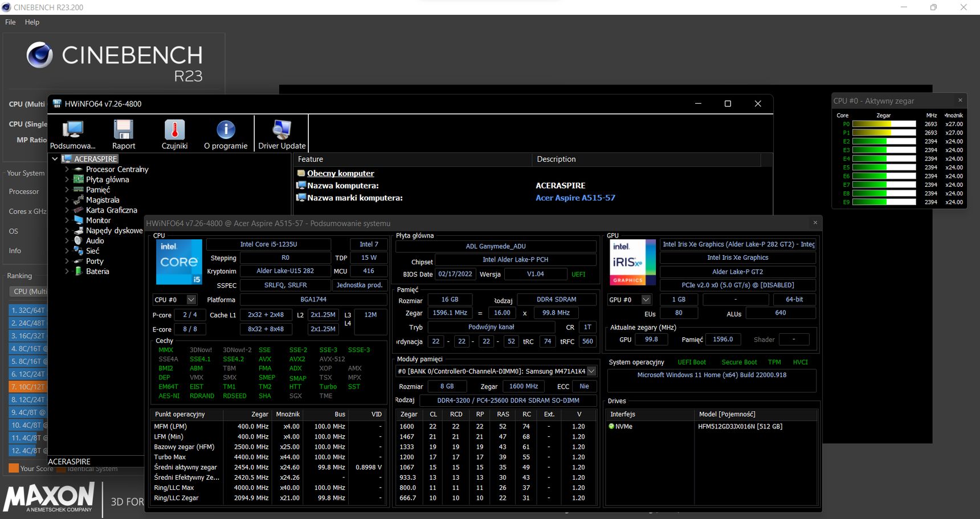The height and width of the screenshot is (519, 980).
Task: Click the Description column header
Action: click(x=646, y=160)
